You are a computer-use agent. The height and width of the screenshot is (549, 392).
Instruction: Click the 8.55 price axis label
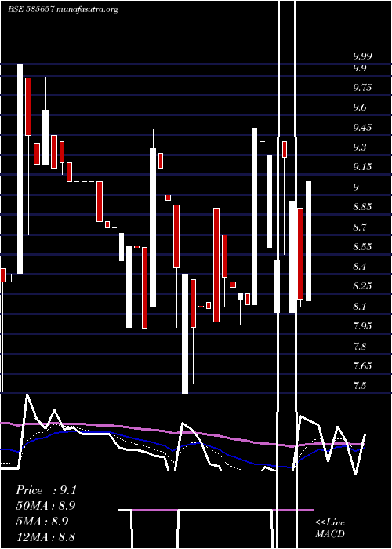pyautogui.click(x=362, y=247)
